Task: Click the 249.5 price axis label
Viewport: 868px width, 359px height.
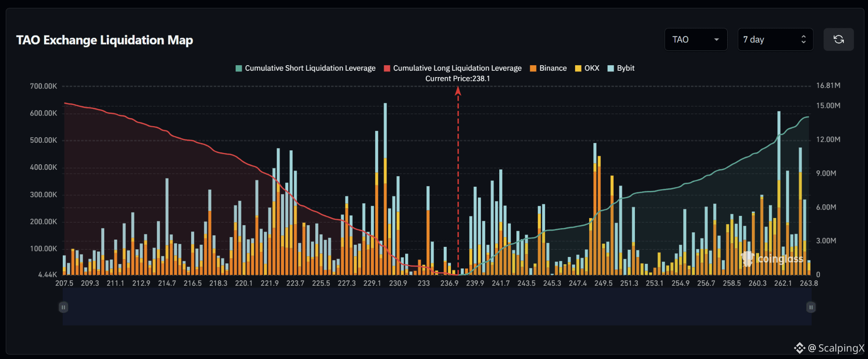Action: click(x=604, y=283)
